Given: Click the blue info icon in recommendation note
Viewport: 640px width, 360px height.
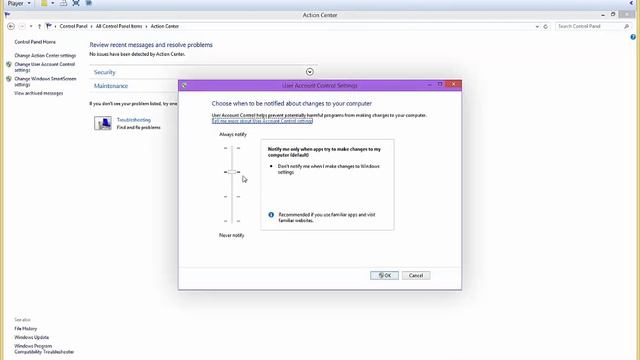Looking at the screenshot, I should [271, 215].
